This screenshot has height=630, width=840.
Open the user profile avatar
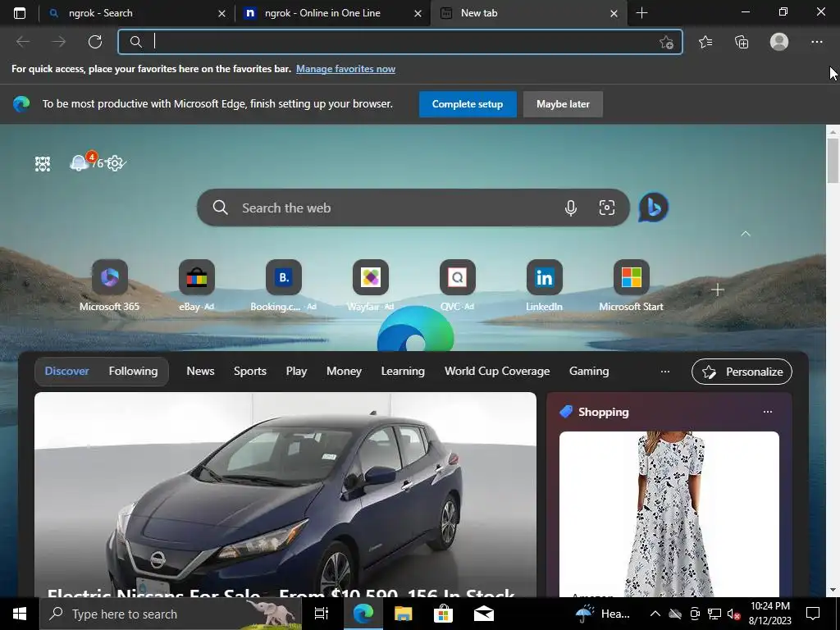pyautogui.click(x=779, y=42)
